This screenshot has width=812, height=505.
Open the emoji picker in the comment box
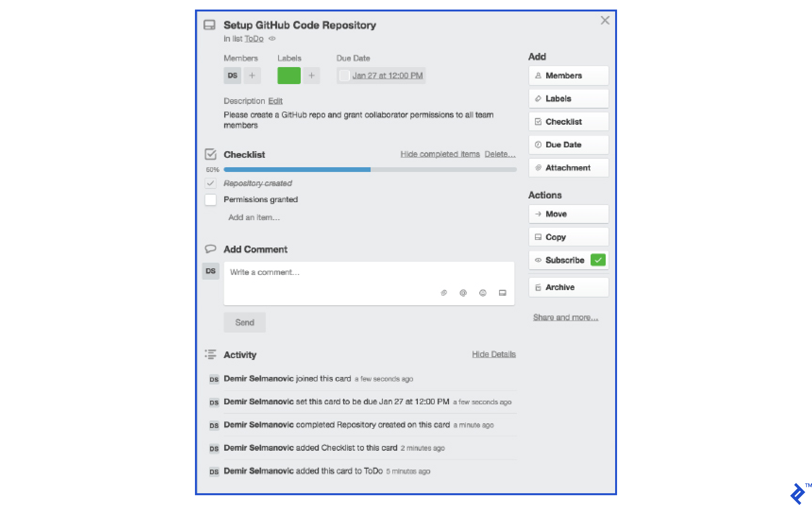click(482, 293)
